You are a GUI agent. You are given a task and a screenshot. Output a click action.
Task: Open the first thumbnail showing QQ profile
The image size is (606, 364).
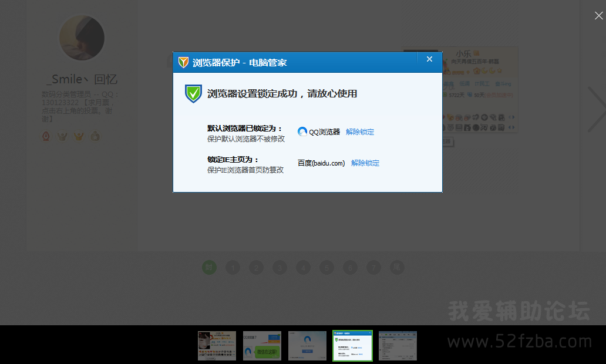pyautogui.click(x=217, y=345)
